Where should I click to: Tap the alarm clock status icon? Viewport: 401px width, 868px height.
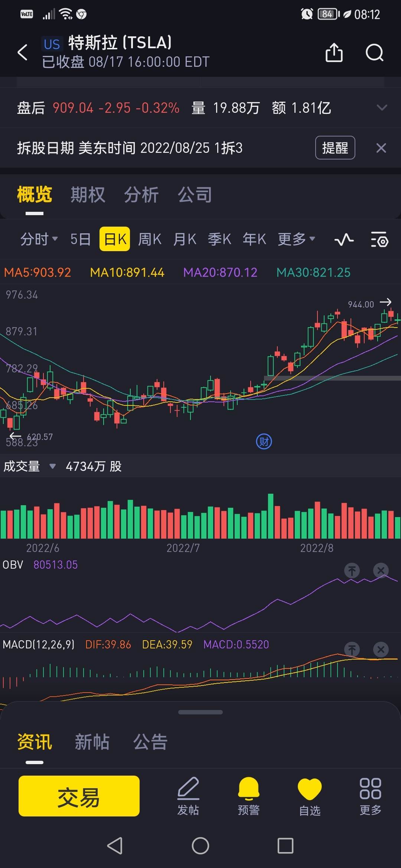(x=307, y=14)
